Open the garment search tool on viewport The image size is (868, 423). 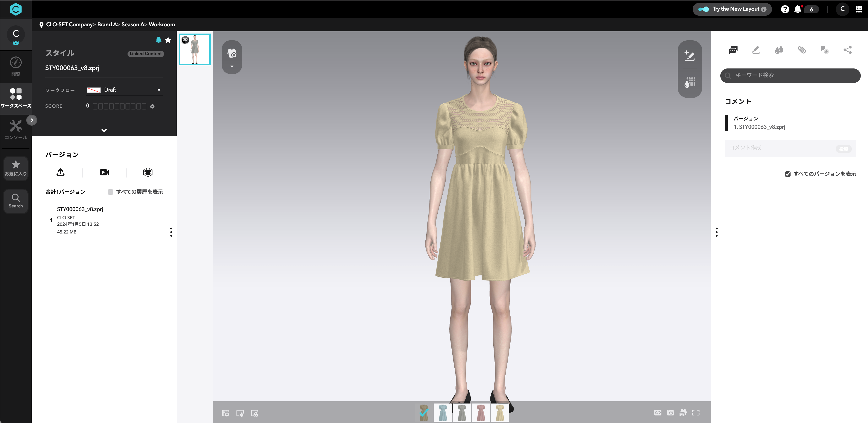pyautogui.click(x=232, y=53)
